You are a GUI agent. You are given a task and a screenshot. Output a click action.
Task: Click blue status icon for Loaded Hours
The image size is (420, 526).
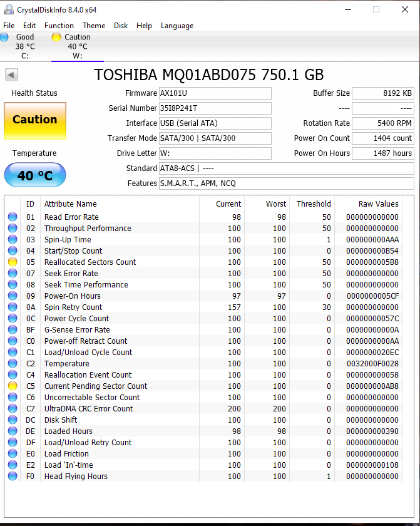pyautogui.click(x=13, y=431)
